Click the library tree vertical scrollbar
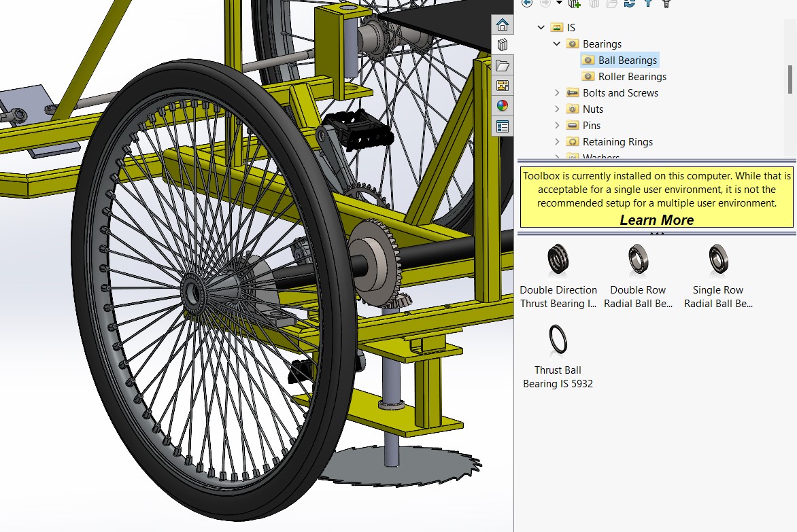This screenshot has height=532, width=797. pyautogui.click(x=790, y=79)
